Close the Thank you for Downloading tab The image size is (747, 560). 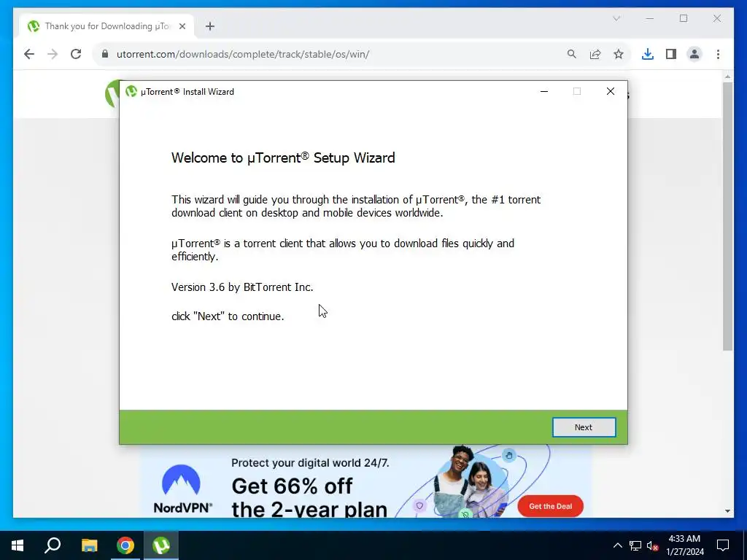point(182,26)
